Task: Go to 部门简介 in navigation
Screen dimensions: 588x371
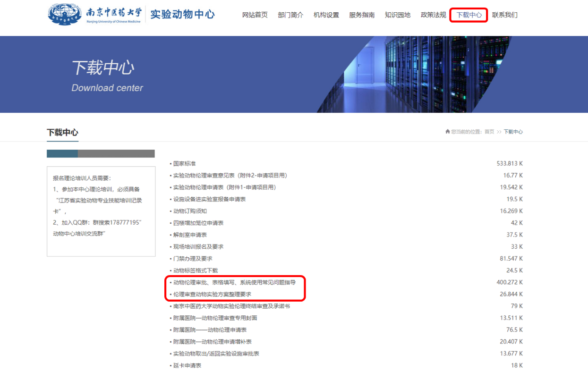Action: (x=290, y=15)
